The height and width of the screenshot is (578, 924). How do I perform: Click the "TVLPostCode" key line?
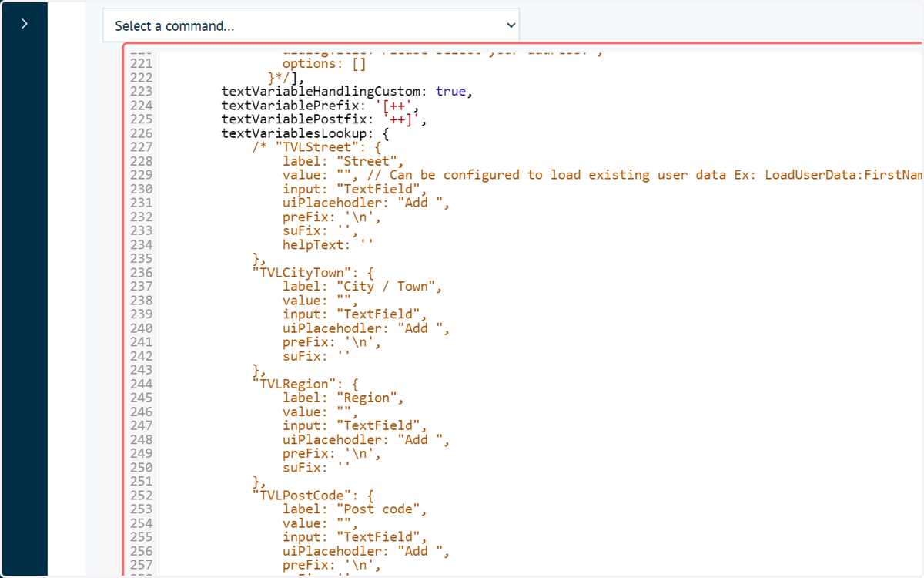click(x=313, y=496)
